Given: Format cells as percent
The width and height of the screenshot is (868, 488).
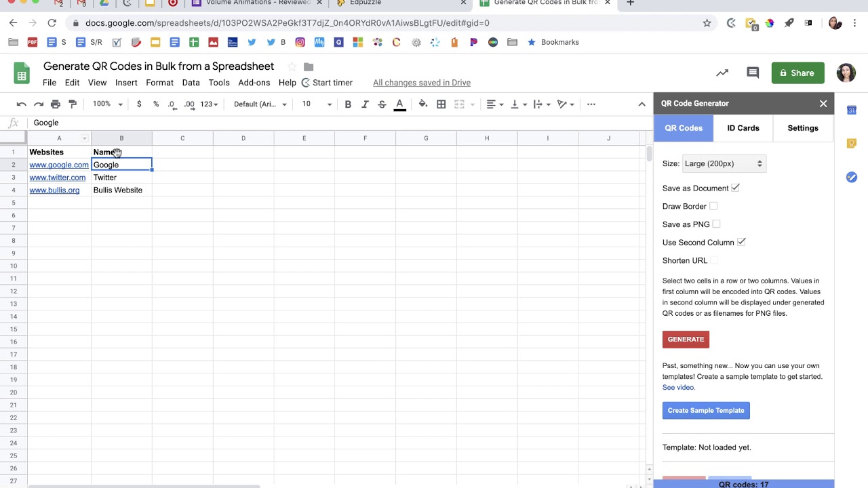Looking at the screenshot, I should coord(156,104).
